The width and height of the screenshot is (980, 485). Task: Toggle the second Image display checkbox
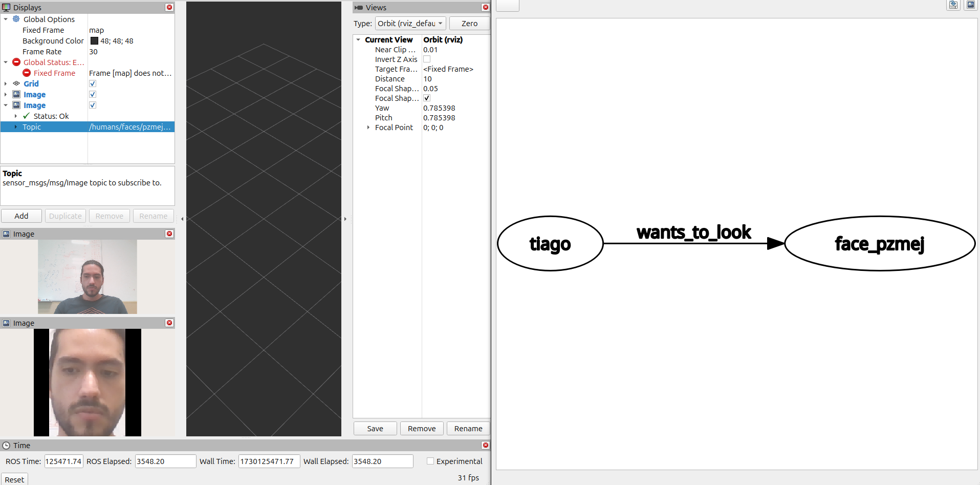(93, 105)
